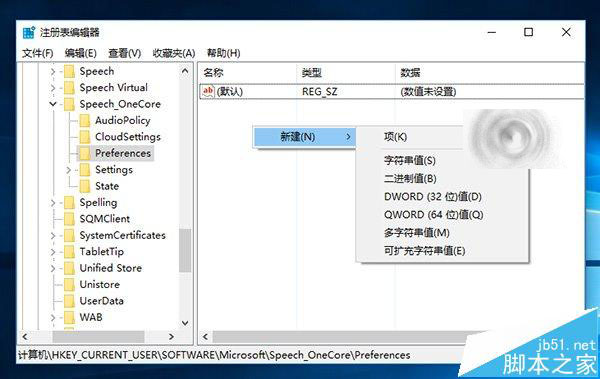600x379 pixels.
Task: Open the 查看(V) menu
Action: click(x=124, y=53)
